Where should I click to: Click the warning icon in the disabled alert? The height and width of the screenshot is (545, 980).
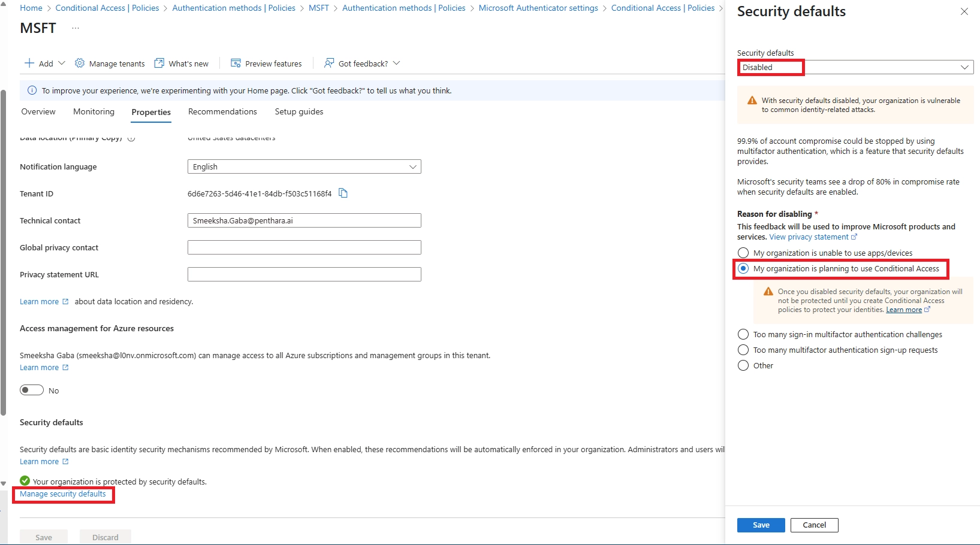pos(752,101)
